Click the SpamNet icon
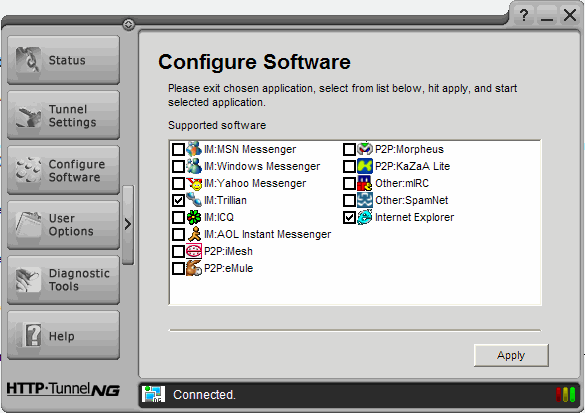 [x=365, y=200]
